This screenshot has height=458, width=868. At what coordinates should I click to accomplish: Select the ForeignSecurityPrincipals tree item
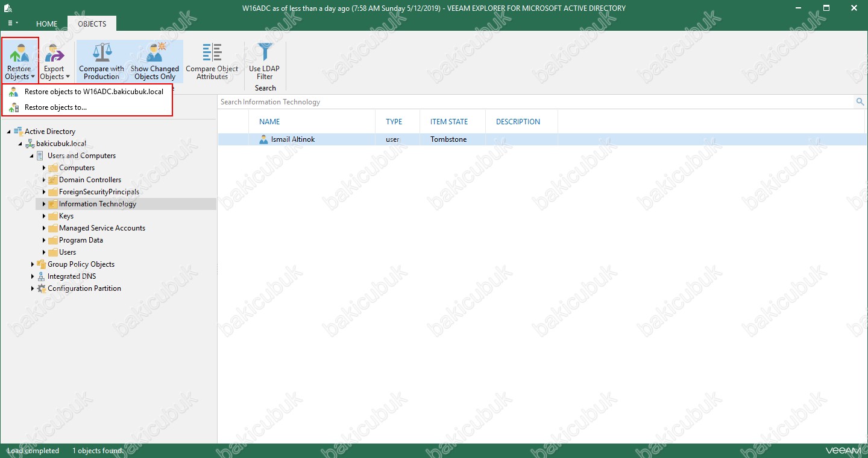[99, 192]
